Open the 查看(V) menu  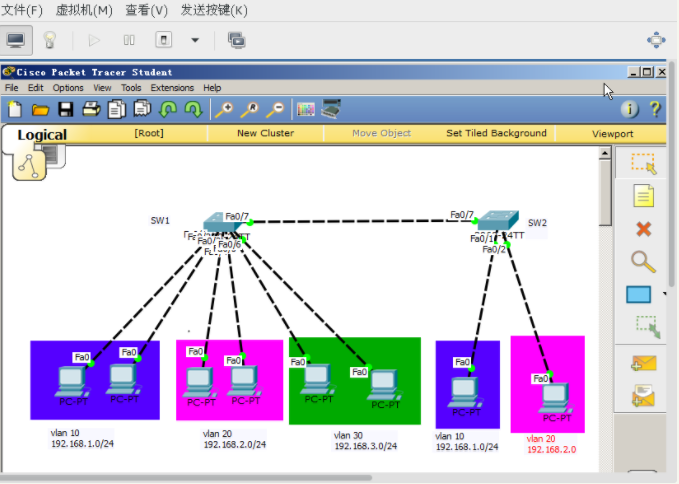point(146,10)
